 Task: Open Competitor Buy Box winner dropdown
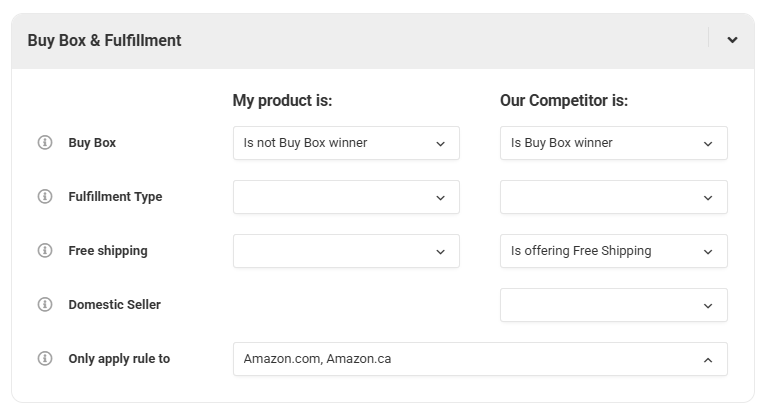click(612, 143)
